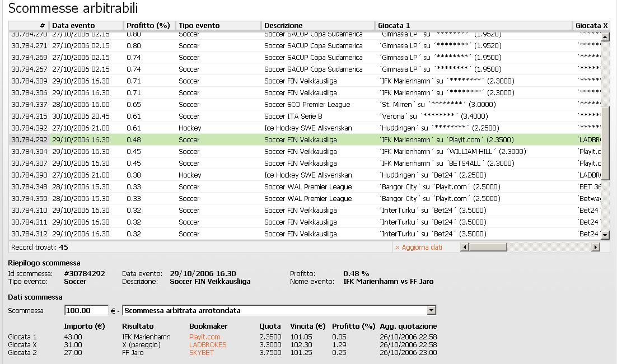Click the event name IFK Marienhamn vs FF Jaro
The image size is (617, 364).
[389, 281]
